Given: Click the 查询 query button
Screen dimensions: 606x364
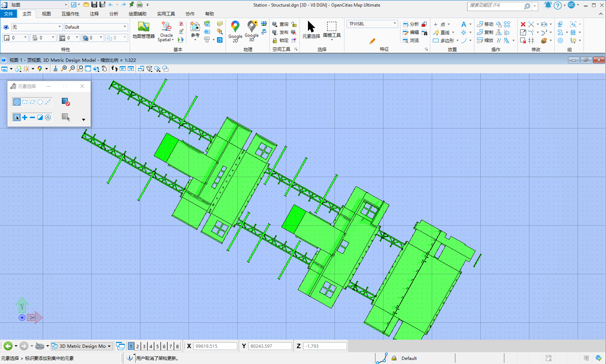Looking at the screenshot, I should 280,24.
